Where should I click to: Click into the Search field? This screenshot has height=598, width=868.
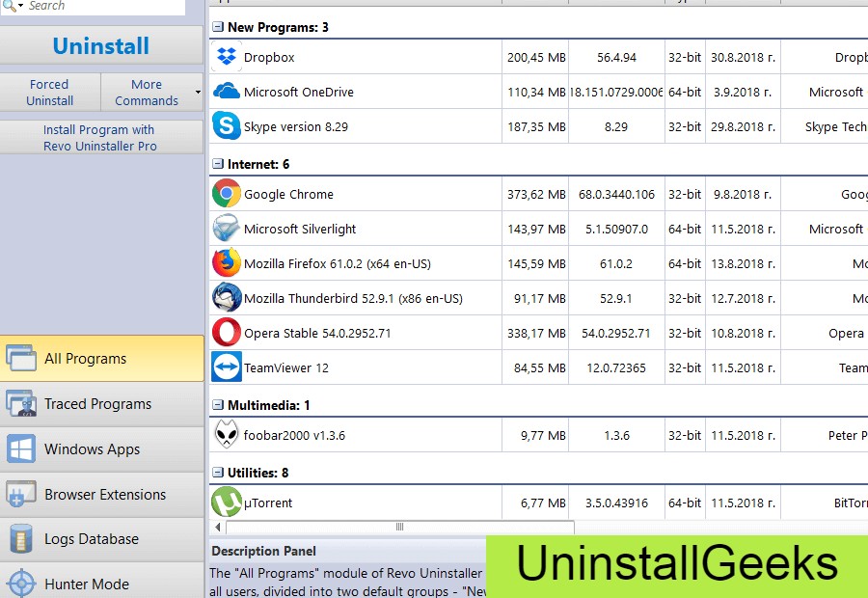point(105,6)
